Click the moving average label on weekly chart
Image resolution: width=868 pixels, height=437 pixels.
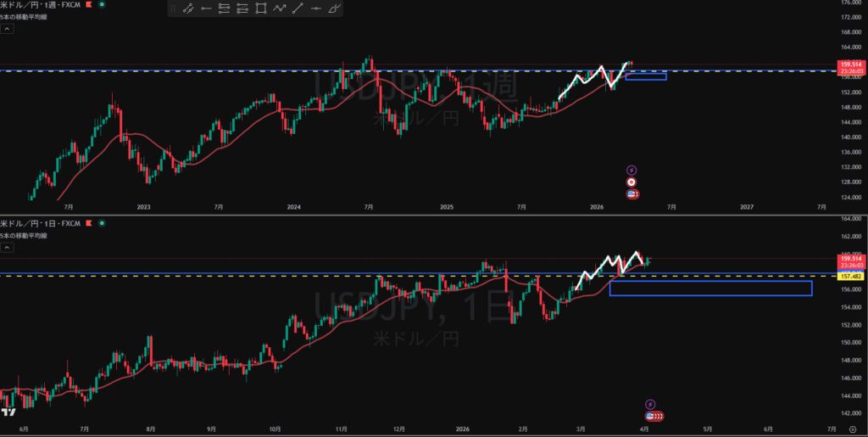coord(23,17)
